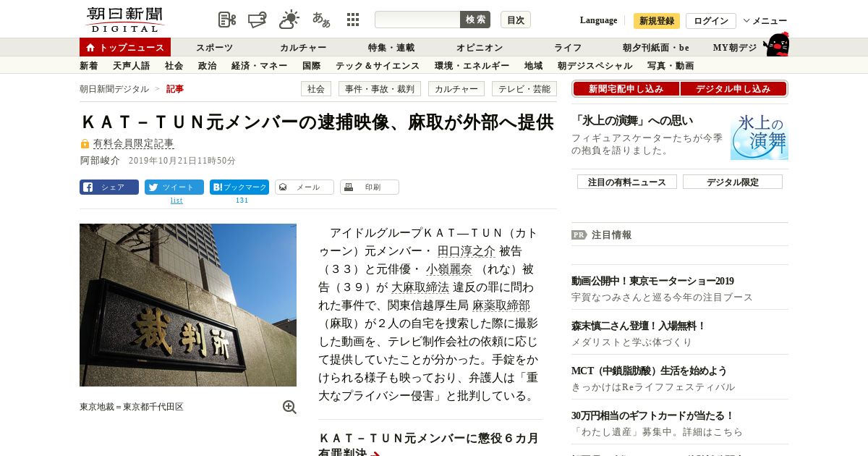Follow the 朝日新聞デジタル breadcrumb link
The height and width of the screenshot is (456, 868).
[114, 89]
